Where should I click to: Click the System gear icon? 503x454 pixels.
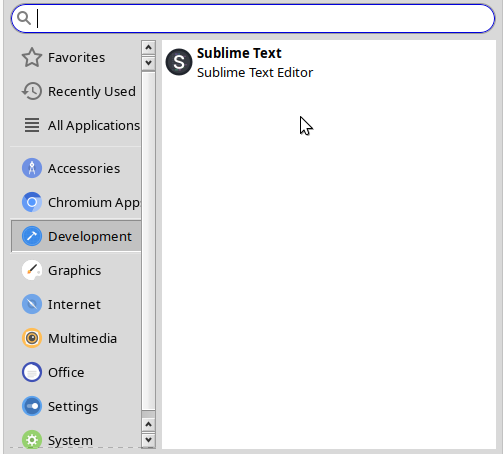click(32, 439)
